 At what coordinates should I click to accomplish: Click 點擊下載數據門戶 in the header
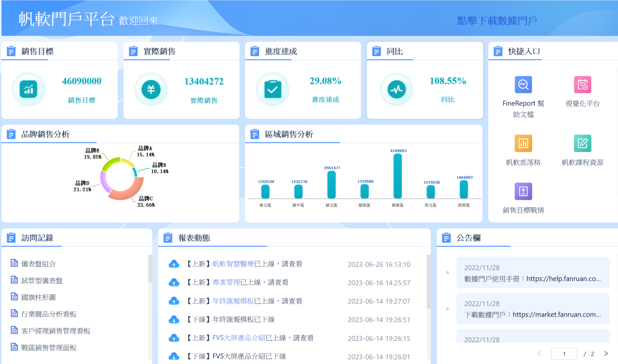[x=496, y=19]
